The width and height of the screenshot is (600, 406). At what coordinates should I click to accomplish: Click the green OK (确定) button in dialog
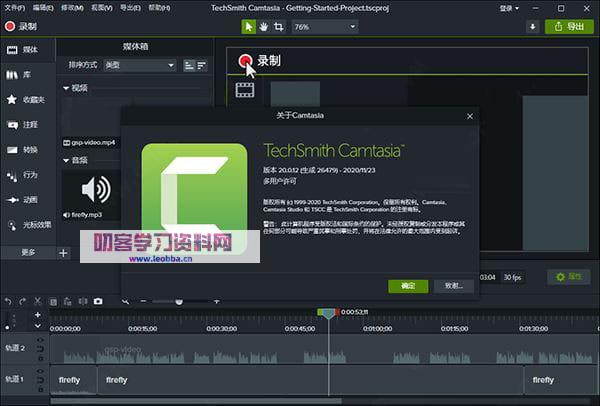coord(408,286)
